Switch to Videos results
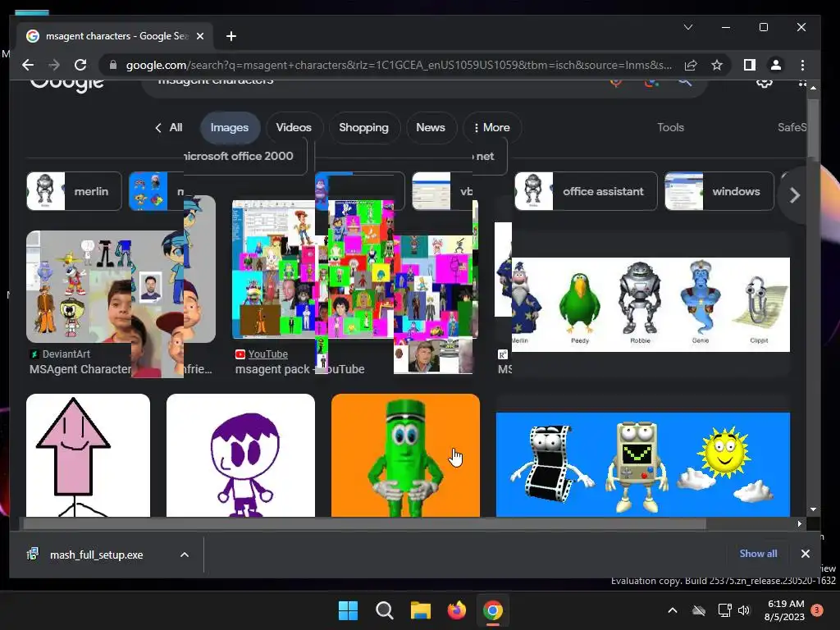840x630 pixels. [294, 127]
